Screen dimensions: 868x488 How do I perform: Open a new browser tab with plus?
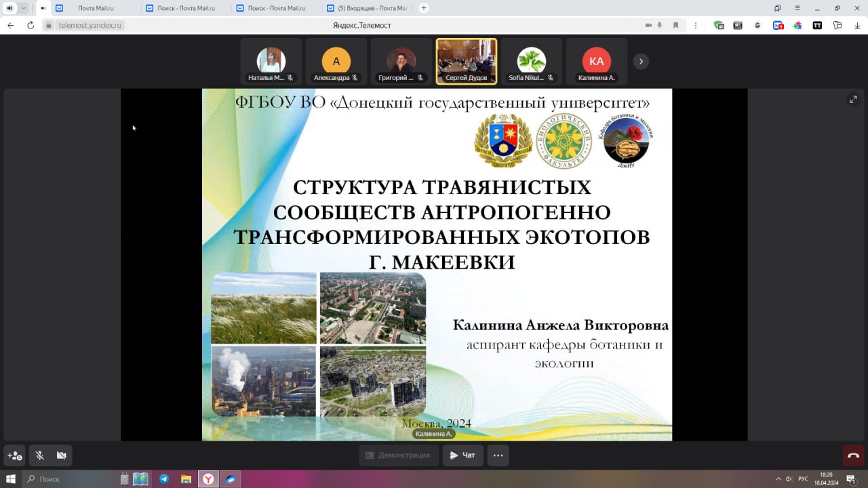(x=424, y=8)
